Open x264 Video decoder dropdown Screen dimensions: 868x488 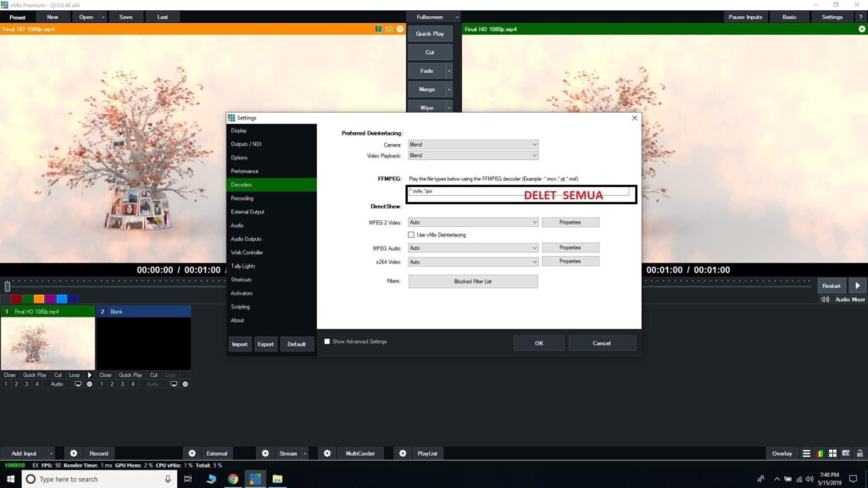[473, 262]
